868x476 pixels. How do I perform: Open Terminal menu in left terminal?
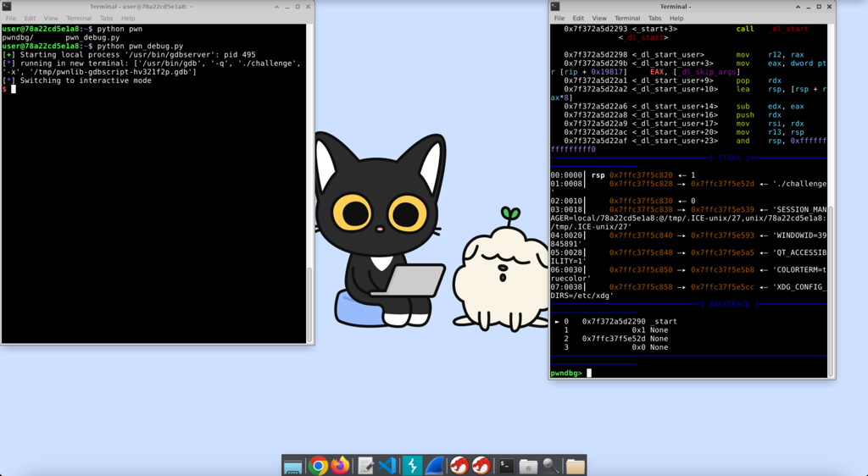click(x=79, y=19)
